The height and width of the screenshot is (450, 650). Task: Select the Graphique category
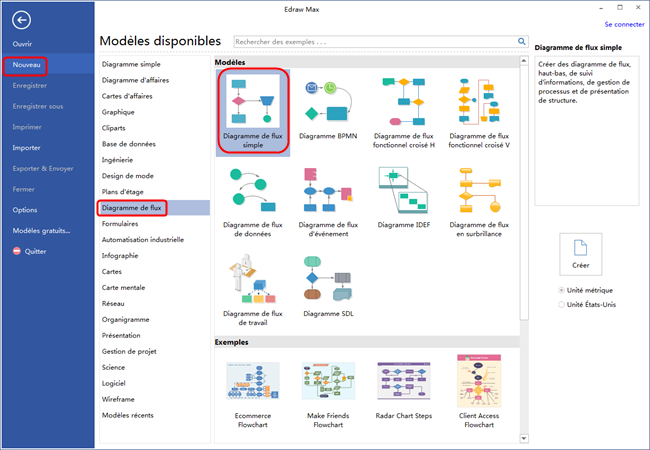coord(118,112)
